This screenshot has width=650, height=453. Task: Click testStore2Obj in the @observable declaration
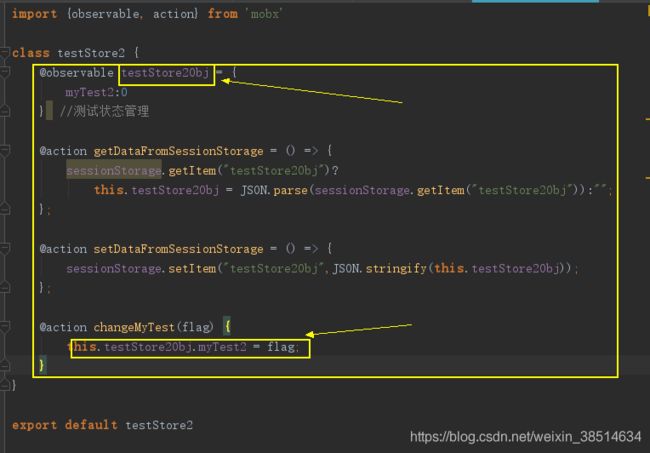(165, 73)
